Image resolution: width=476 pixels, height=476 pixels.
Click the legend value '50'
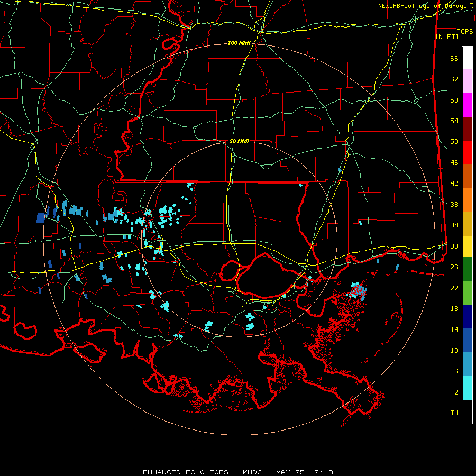(x=454, y=142)
